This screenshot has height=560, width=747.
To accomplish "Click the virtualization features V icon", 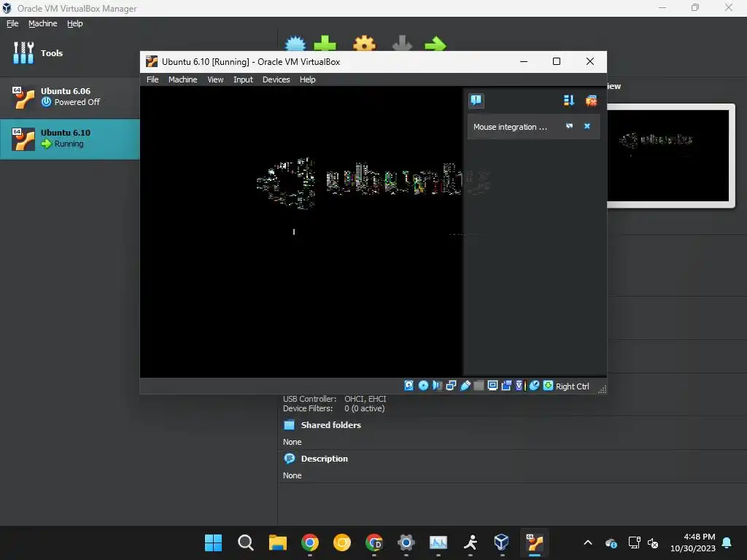I will click(519, 386).
